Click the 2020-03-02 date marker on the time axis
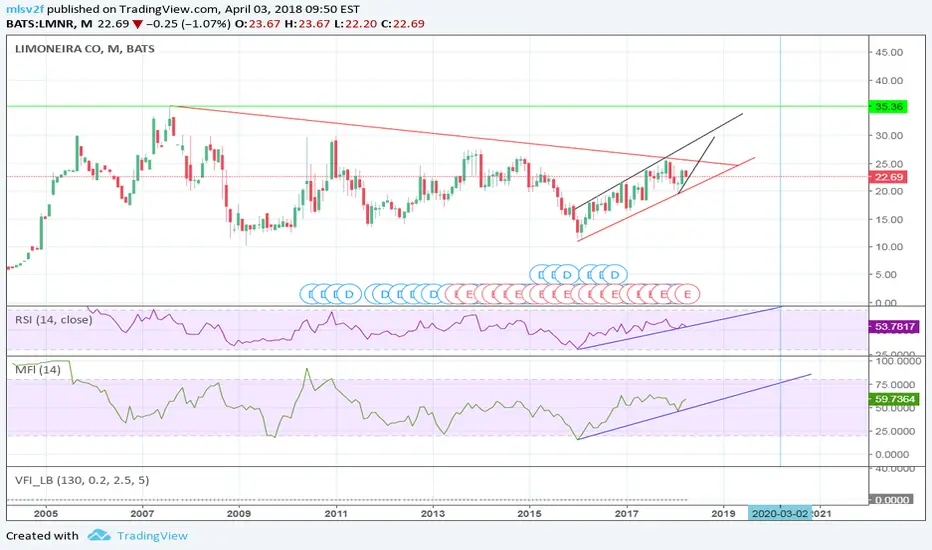Viewport: 932px width, 550px height. click(779, 513)
